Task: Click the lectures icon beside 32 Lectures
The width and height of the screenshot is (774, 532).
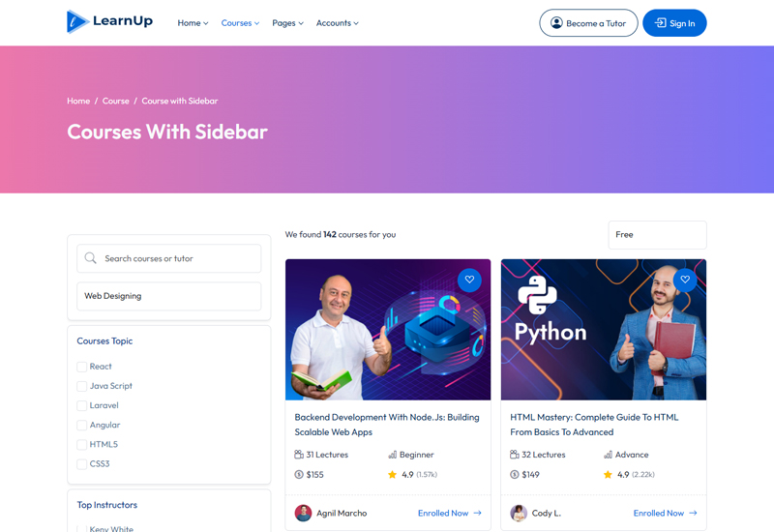Action: point(515,455)
